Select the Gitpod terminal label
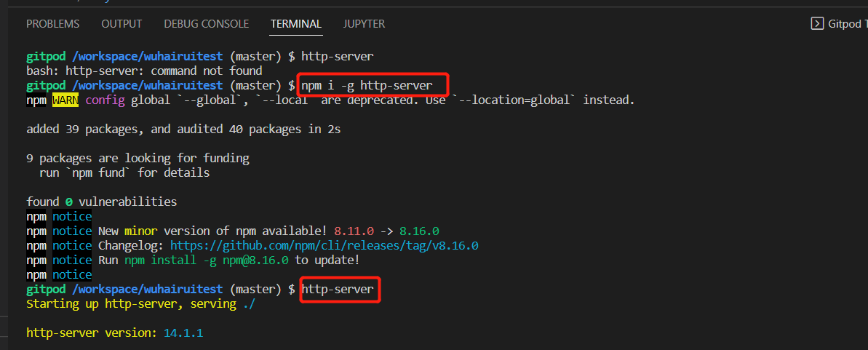This screenshot has width=868, height=350. pos(848,24)
